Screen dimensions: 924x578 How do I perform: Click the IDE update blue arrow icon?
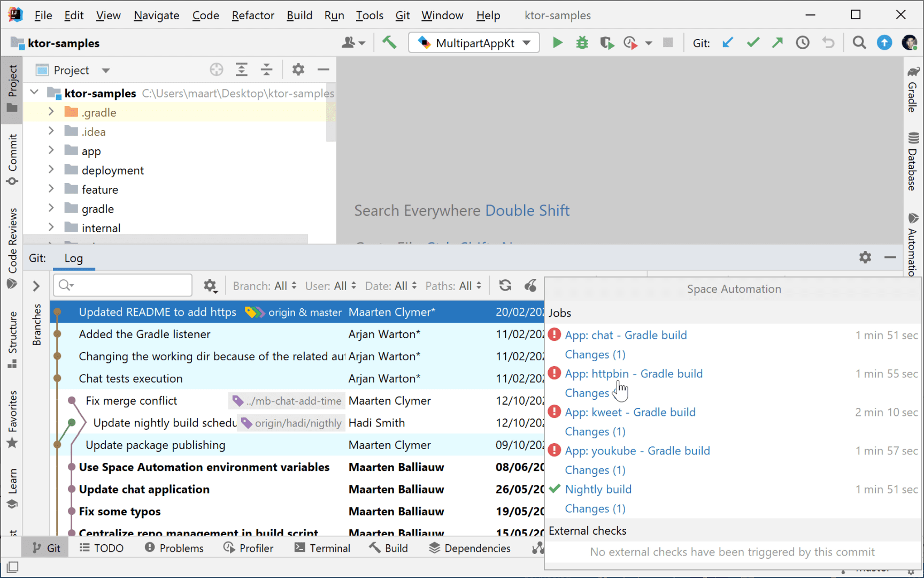coord(884,42)
